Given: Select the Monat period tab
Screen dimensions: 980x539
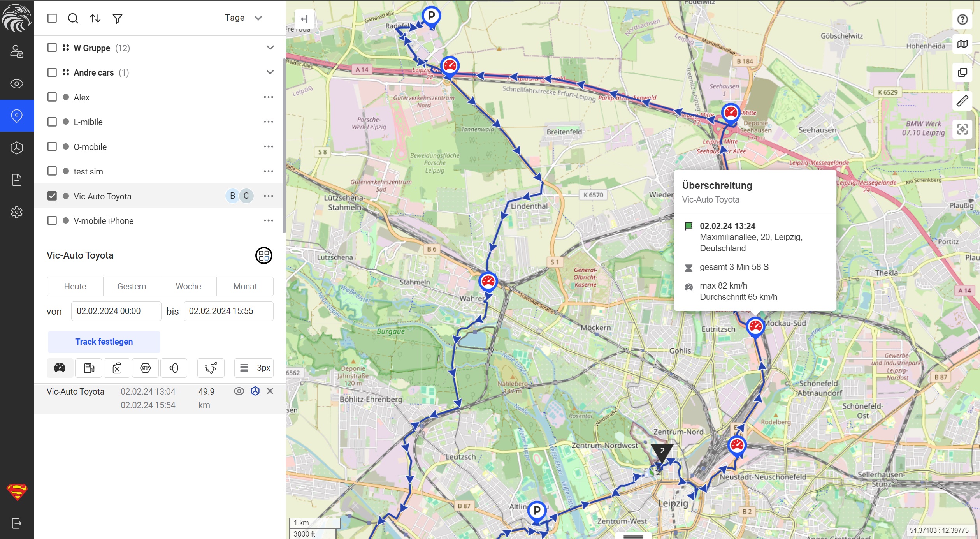Looking at the screenshot, I should [x=245, y=286].
